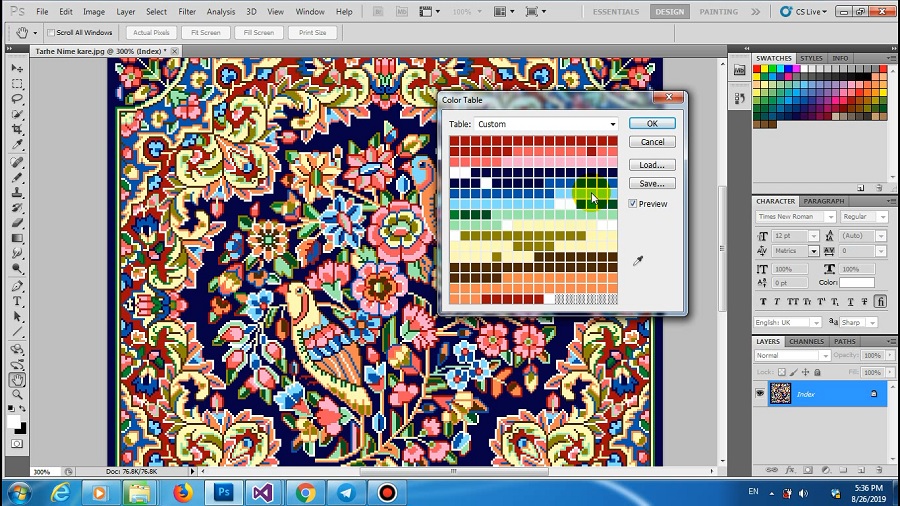Image resolution: width=900 pixels, height=506 pixels.
Task: Toggle All Caps character style
Action: [792, 301]
